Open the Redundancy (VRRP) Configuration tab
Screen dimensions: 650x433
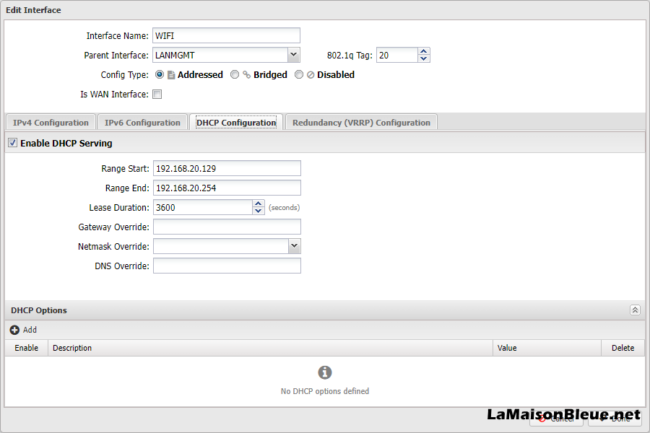coord(361,122)
